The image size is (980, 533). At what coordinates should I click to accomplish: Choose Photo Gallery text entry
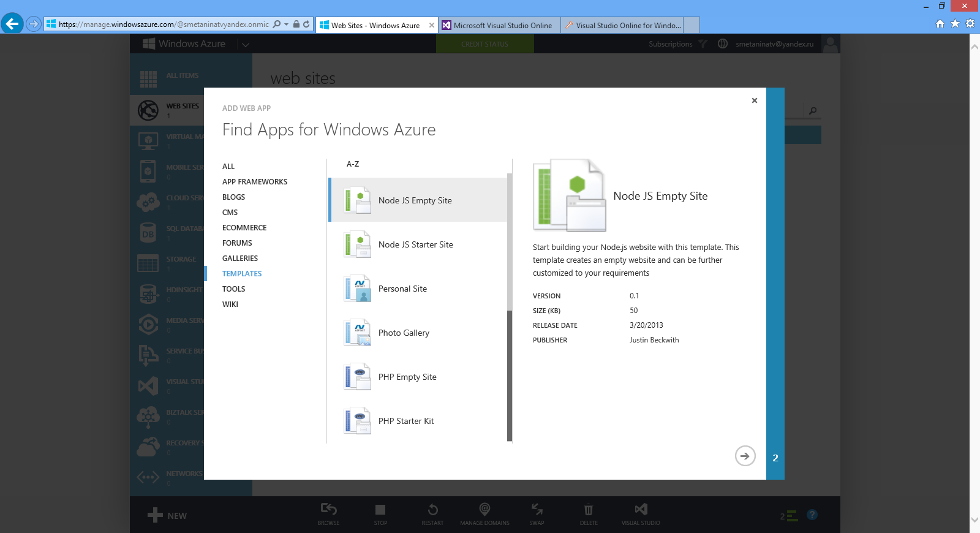point(404,333)
